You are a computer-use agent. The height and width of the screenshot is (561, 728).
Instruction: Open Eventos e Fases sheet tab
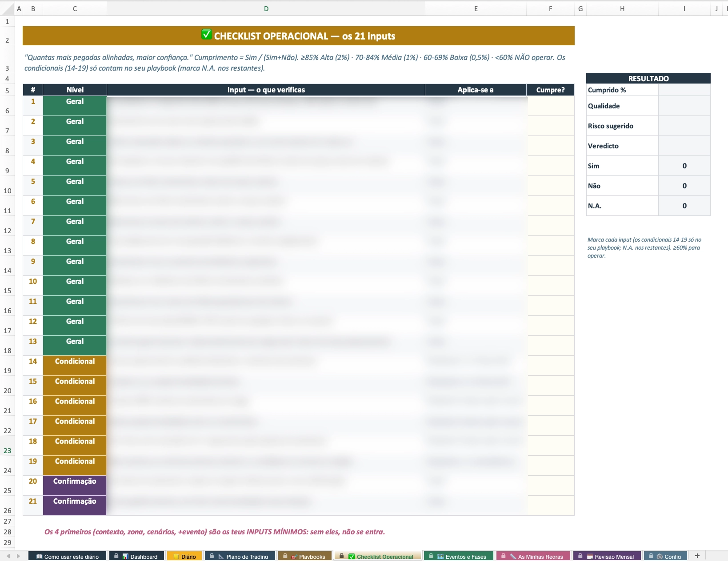pyautogui.click(x=459, y=556)
